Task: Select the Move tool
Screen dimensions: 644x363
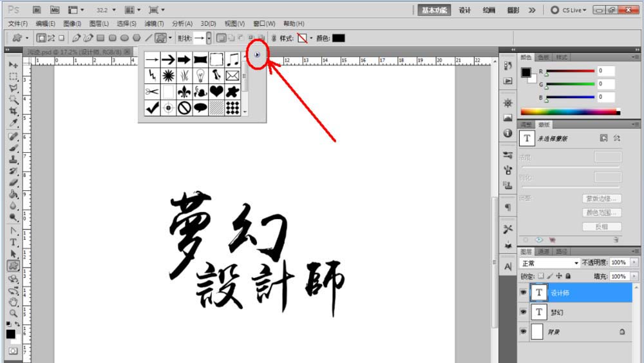Action: [13, 65]
